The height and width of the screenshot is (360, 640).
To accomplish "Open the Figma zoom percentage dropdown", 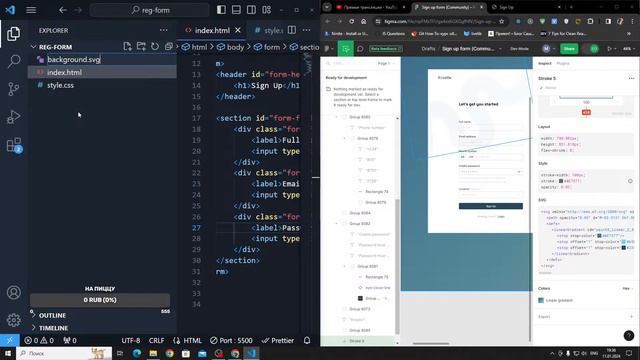I will coord(629,49).
